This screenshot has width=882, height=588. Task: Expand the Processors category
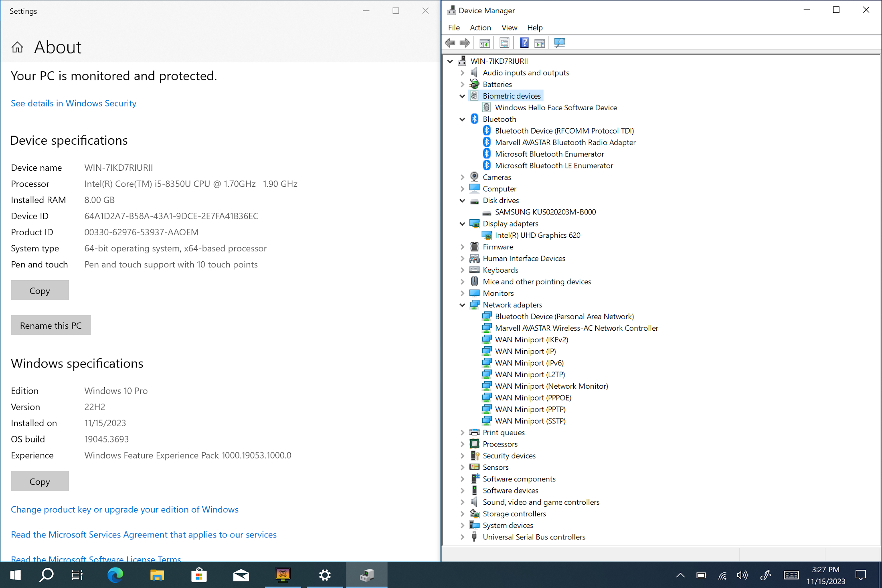click(x=462, y=444)
